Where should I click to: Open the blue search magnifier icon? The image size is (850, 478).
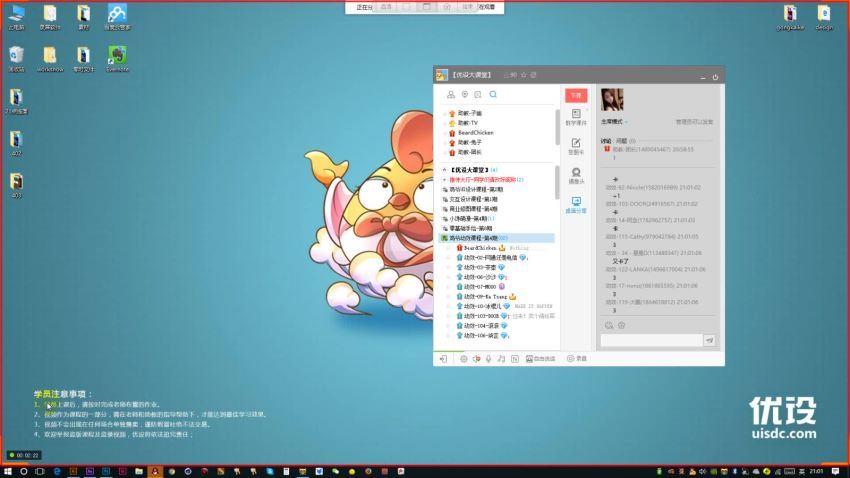tap(493, 94)
